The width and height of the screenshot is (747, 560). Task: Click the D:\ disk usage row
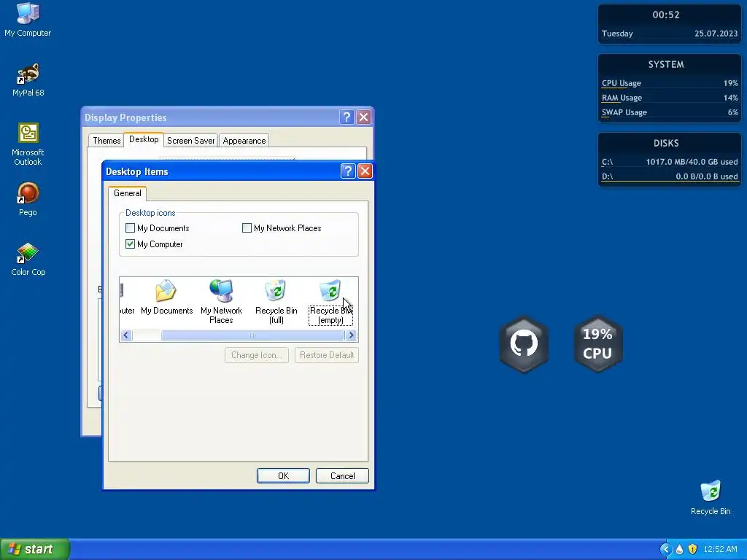[x=670, y=176]
